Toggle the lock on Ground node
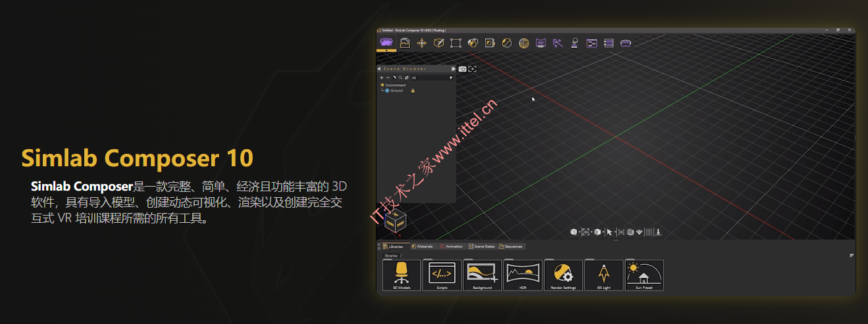This screenshot has height=324, width=868. (413, 91)
